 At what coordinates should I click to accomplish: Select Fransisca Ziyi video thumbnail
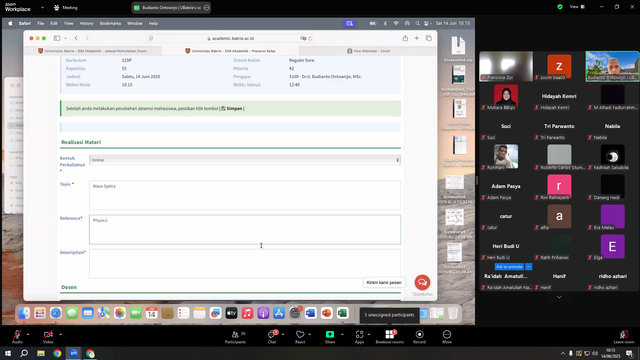pos(506,66)
